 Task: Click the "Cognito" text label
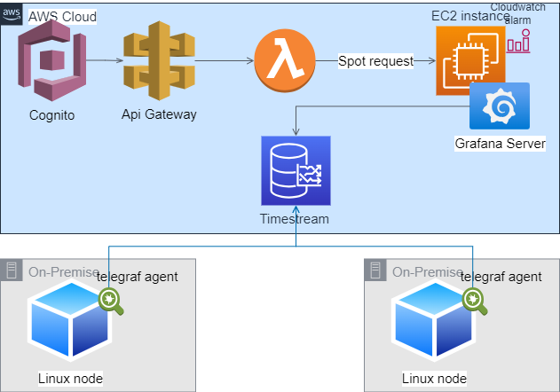pyautogui.click(x=51, y=114)
